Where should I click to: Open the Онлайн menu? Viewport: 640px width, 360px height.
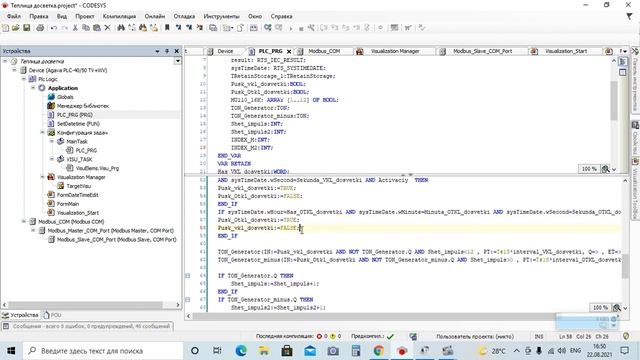coord(155,16)
